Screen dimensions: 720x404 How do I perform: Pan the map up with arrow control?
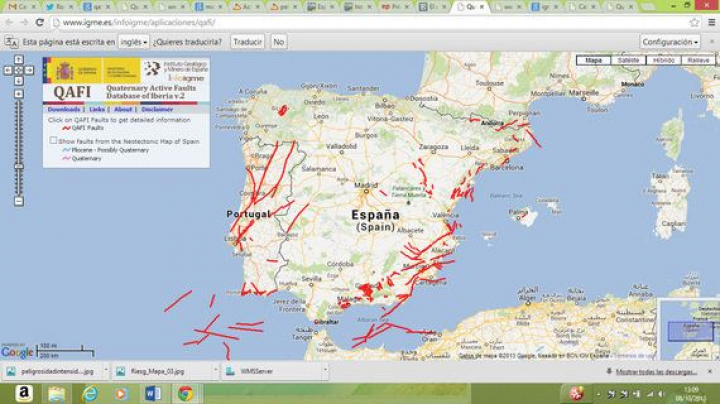pyautogui.click(x=18, y=60)
